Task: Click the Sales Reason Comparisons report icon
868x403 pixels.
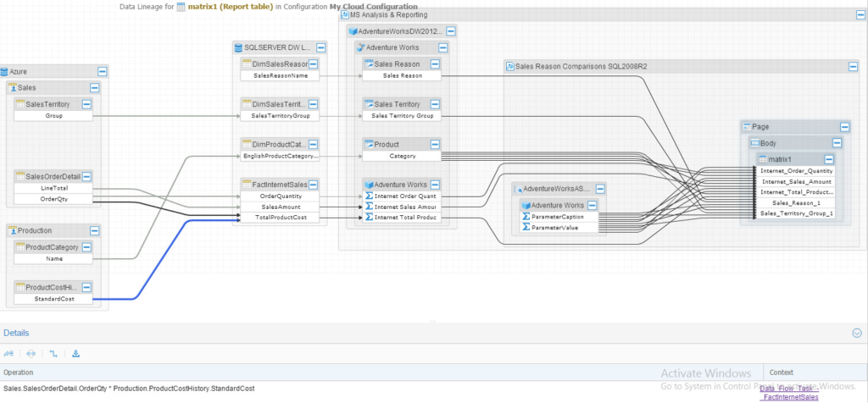Action: point(509,66)
